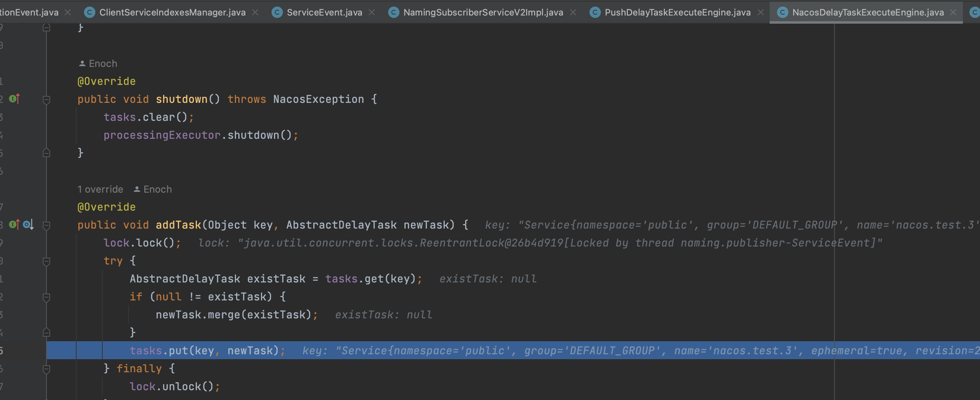Click class icon on NacosDelayTaskExecuteEngine tab

(782, 12)
